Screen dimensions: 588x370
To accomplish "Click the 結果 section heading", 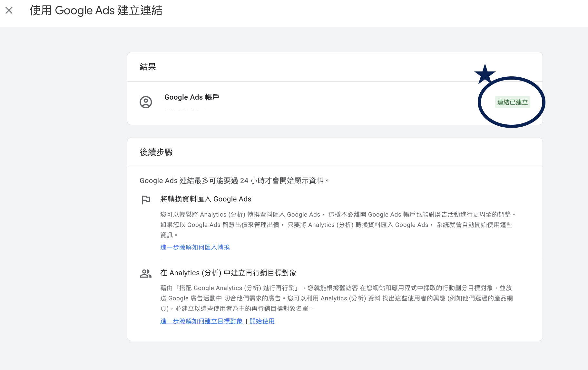I will pyautogui.click(x=148, y=67).
